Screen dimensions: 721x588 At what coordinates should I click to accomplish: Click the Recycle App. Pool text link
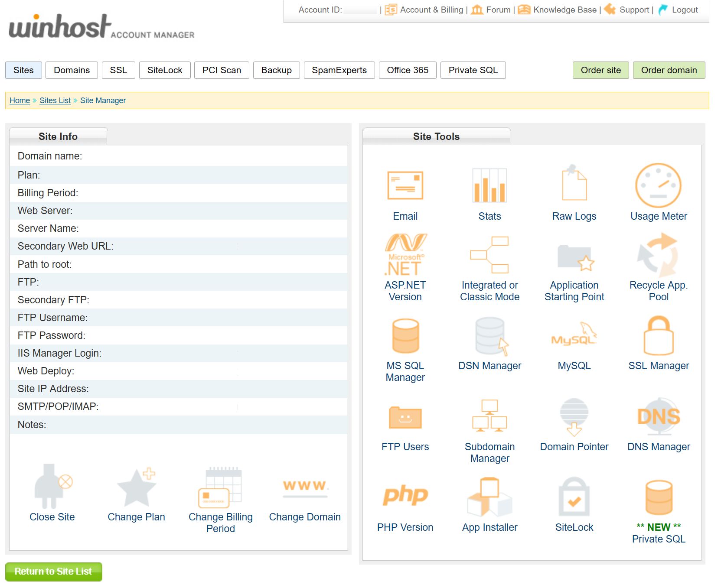[x=659, y=291]
